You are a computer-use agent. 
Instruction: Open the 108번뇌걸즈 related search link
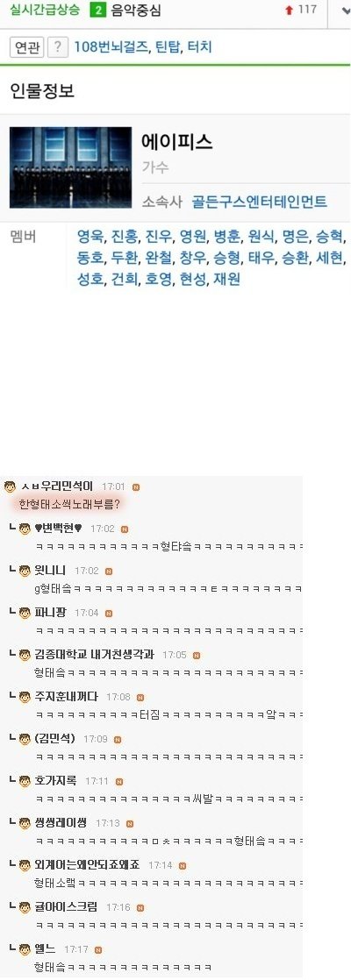(x=111, y=46)
